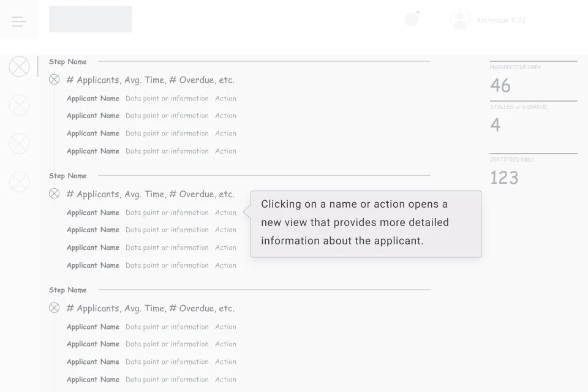Open the hamburger navigation menu
Viewport: 588px width, 392px height.
pos(19,21)
